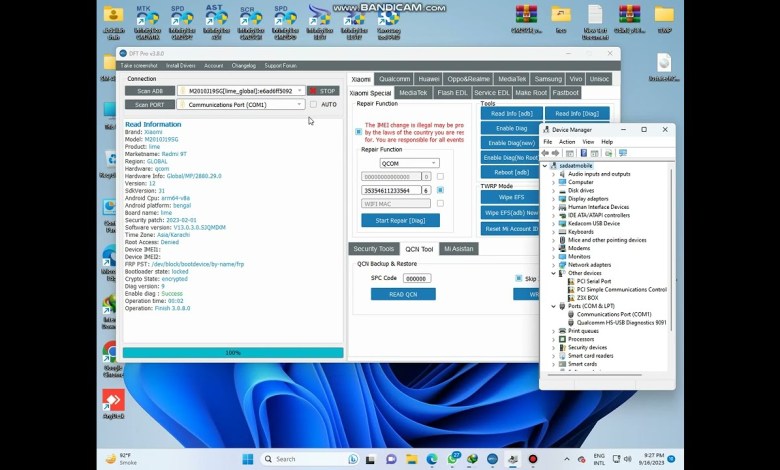Viewport: 780px width, 470px height.
Task: Select PCI Serial Port entry
Action: point(593,282)
